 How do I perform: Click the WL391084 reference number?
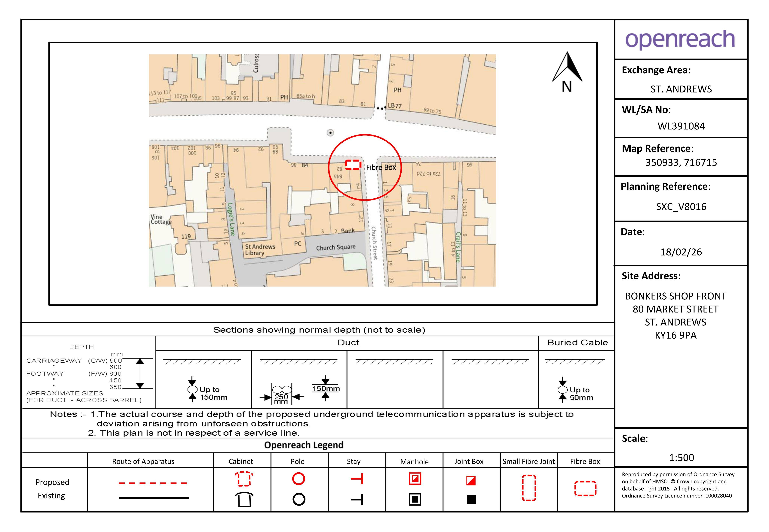pos(681,126)
